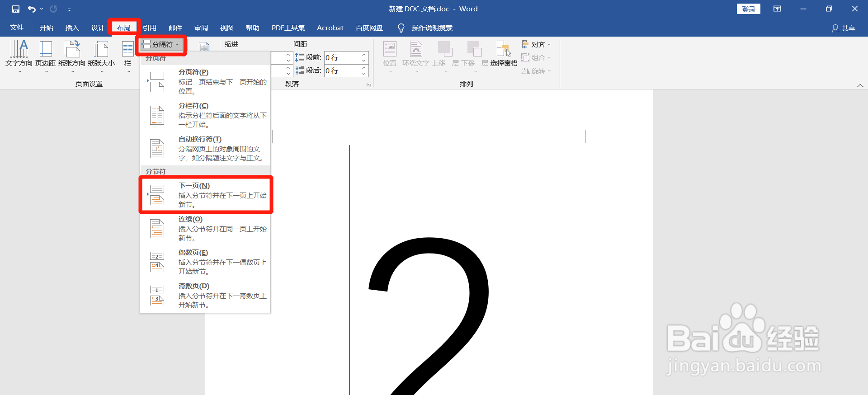
Task: Switch to the 视图 tab
Action: coord(227,28)
